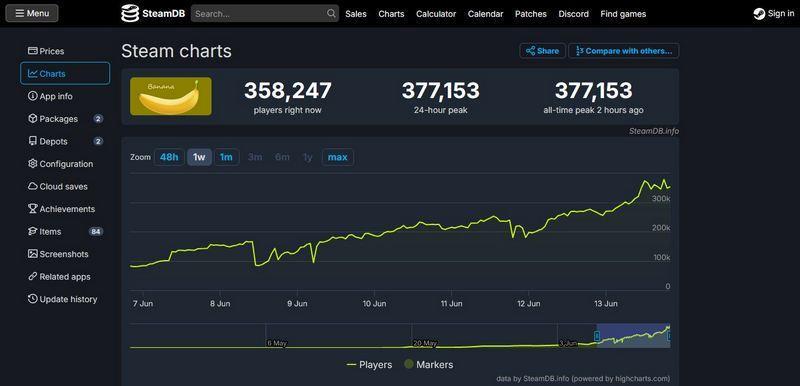Open the Related apps sidebar tab
Viewport: 800px width, 386px height.
pos(65,276)
